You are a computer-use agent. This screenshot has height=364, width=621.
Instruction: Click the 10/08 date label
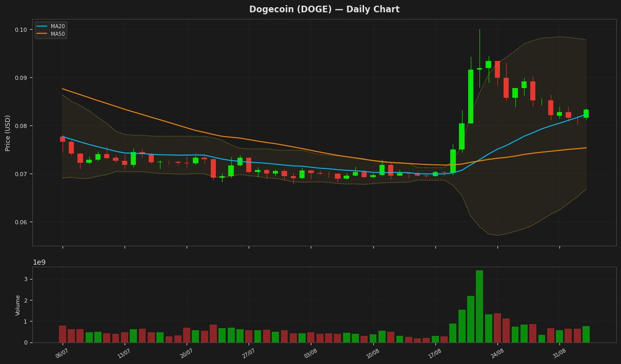372,353
